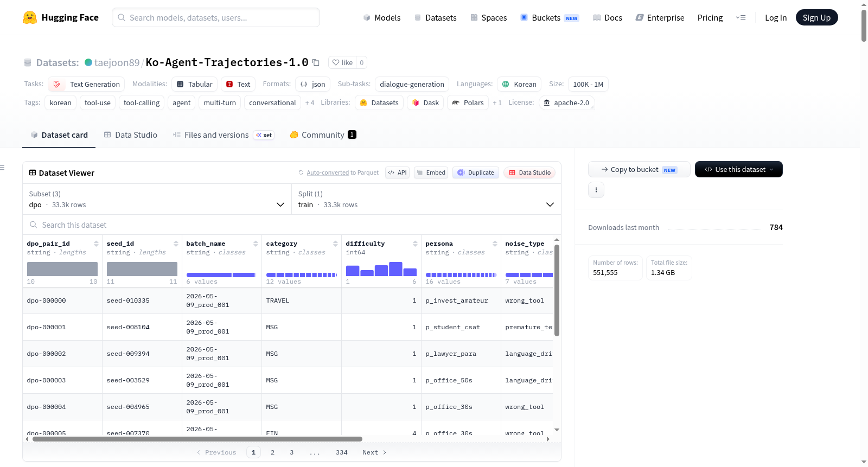868x467 pixels.
Task: Click the korean tag
Action: tap(60, 103)
